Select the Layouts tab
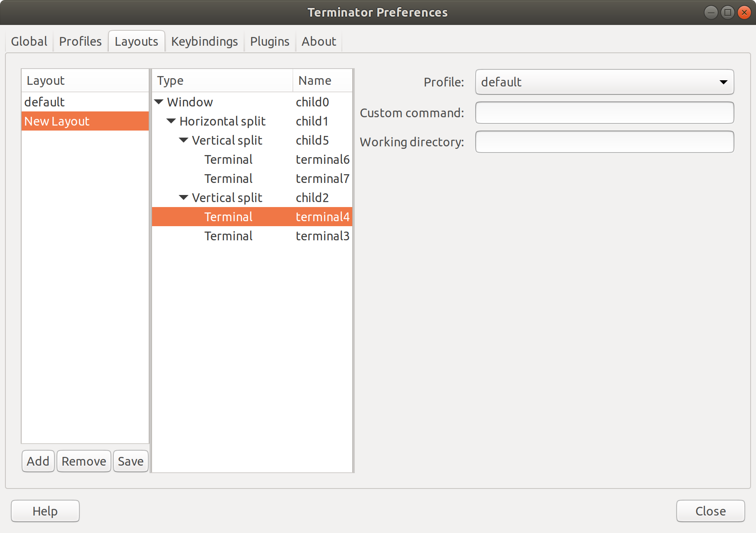 tap(136, 41)
